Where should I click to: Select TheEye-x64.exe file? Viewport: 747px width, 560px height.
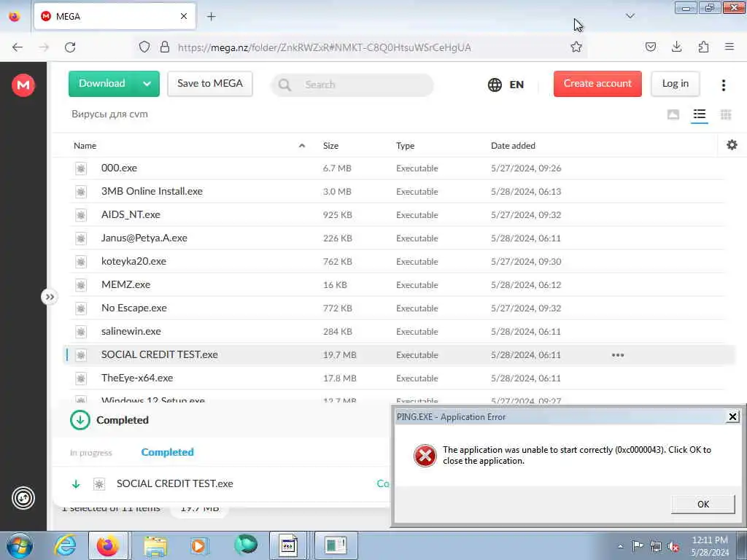click(x=398, y=378)
